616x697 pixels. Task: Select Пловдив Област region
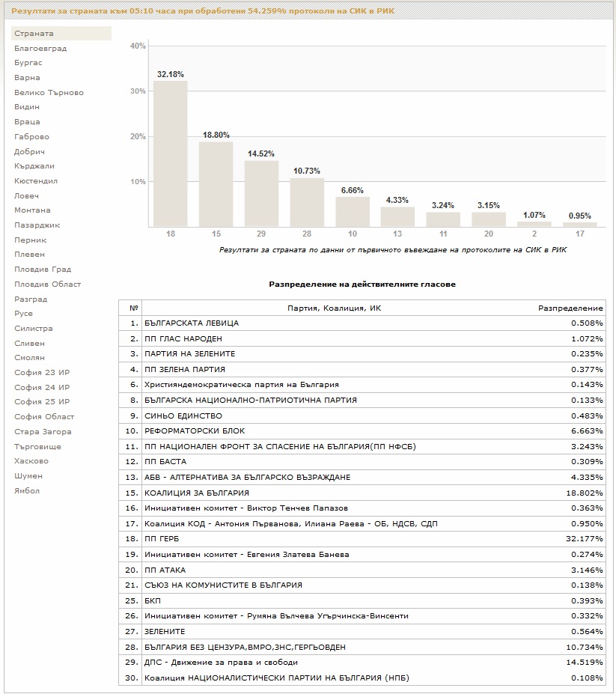(47, 284)
